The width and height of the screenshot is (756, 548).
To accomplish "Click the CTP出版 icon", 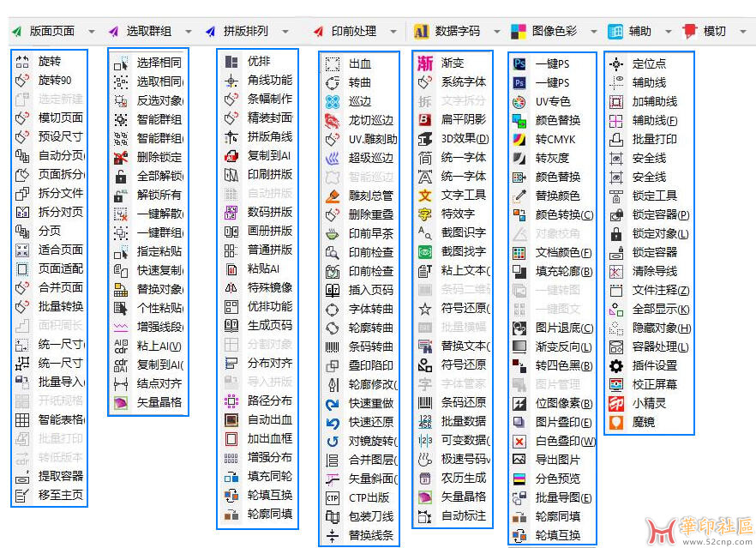I will [x=333, y=497].
